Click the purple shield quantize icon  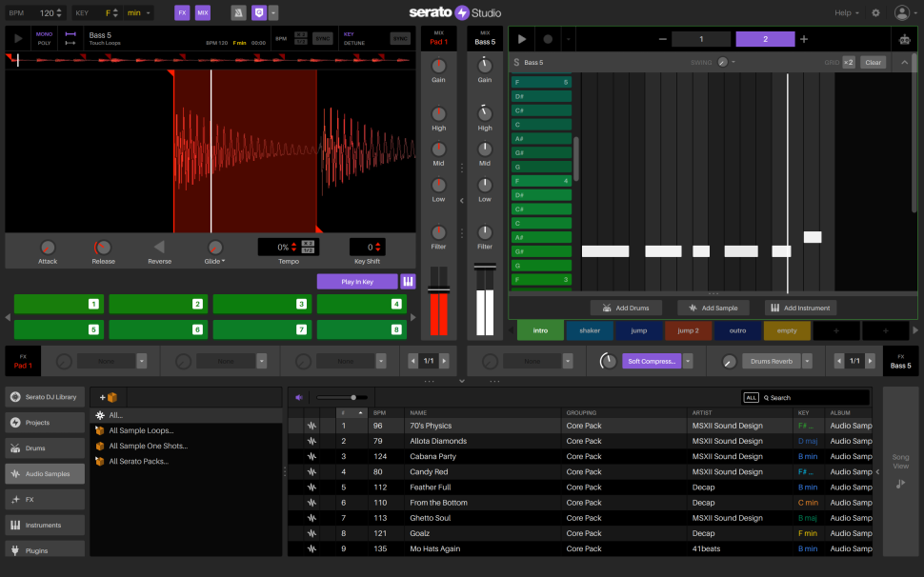pyautogui.click(x=259, y=12)
